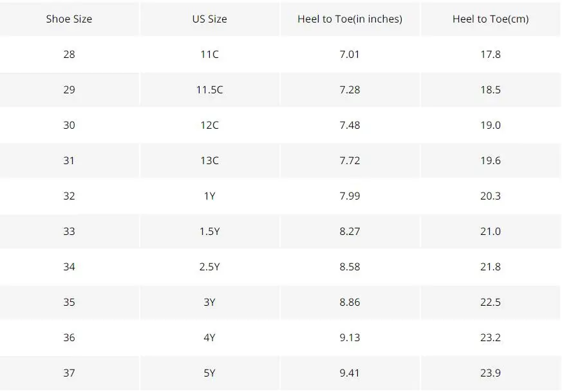This screenshot has width=562, height=392.
Task: Select the Heel to Toe(in inches) header
Action: (x=350, y=19)
